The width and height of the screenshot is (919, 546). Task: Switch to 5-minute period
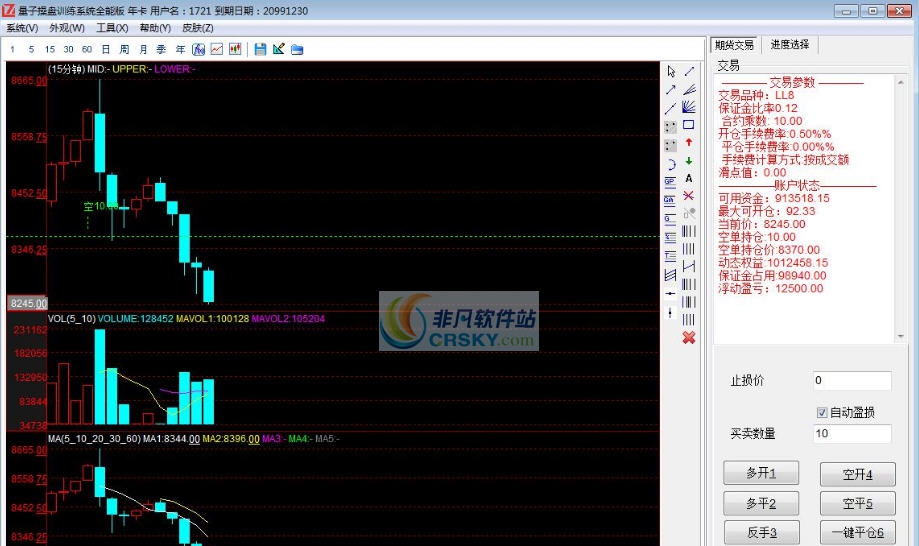tap(31, 50)
